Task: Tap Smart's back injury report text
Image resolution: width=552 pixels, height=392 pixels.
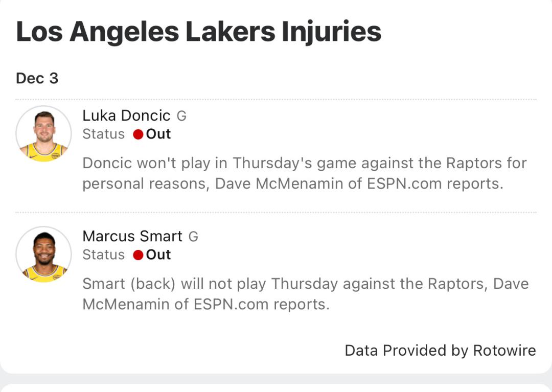Action: [x=305, y=294]
